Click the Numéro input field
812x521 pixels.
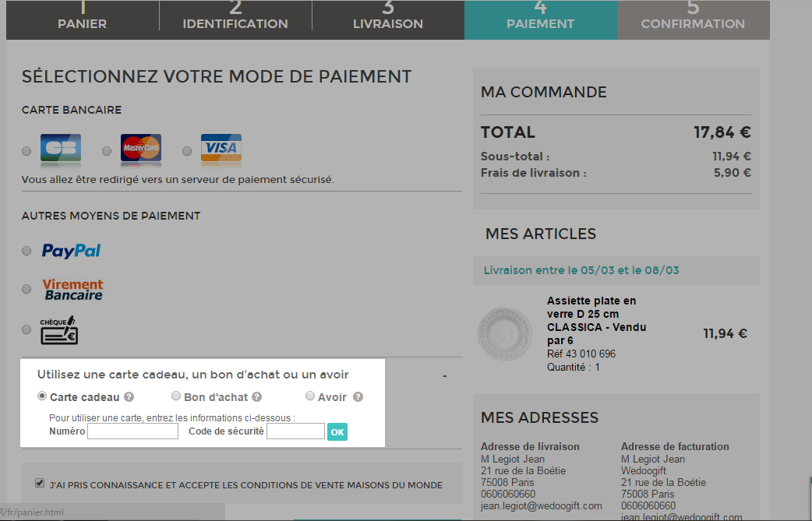[132, 431]
